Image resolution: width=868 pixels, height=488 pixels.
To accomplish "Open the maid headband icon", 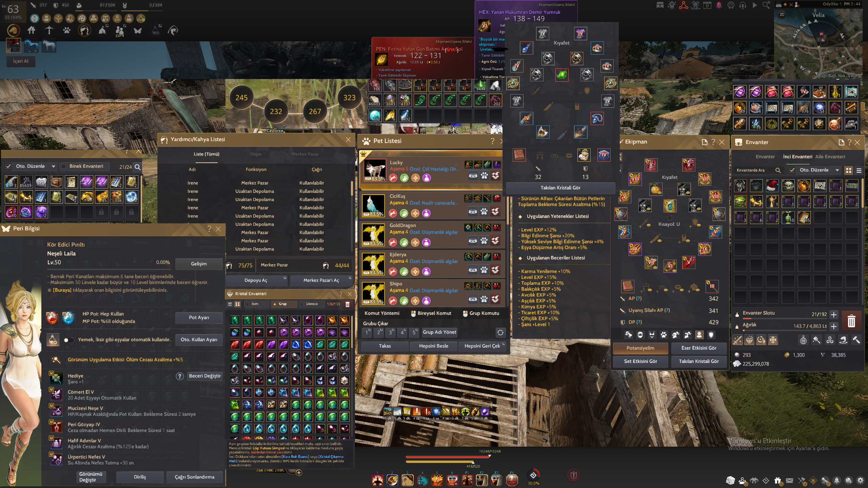I will (84, 30).
